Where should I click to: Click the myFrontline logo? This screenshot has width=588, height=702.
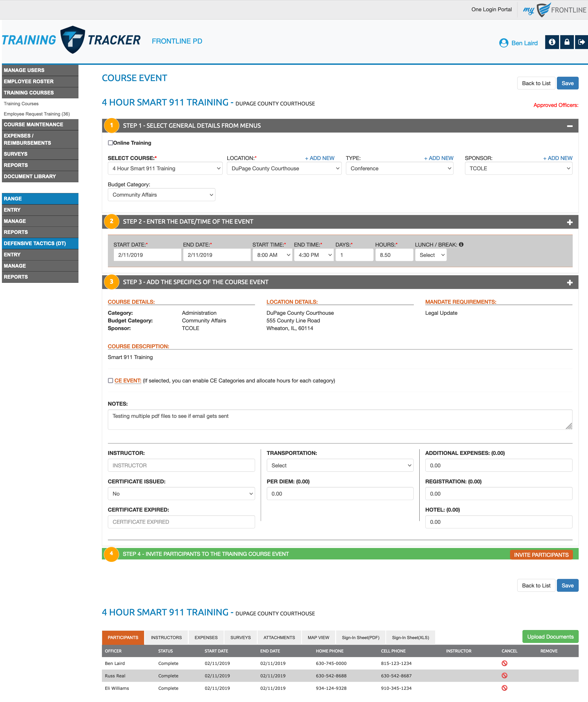tap(555, 10)
